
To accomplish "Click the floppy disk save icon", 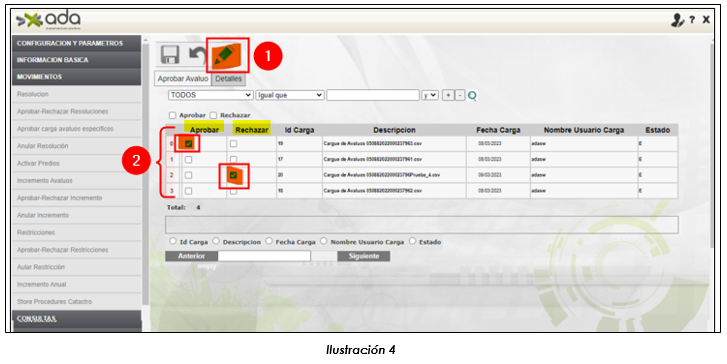I will coord(170,54).
